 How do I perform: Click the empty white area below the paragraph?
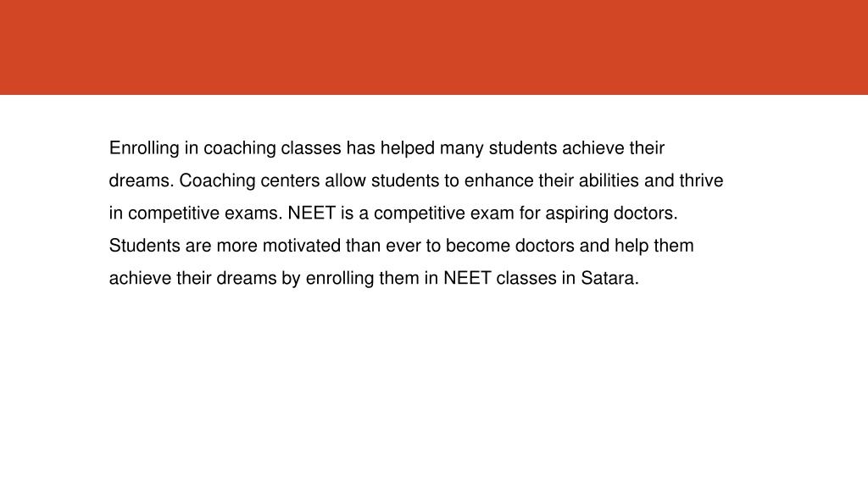[434, 387]
